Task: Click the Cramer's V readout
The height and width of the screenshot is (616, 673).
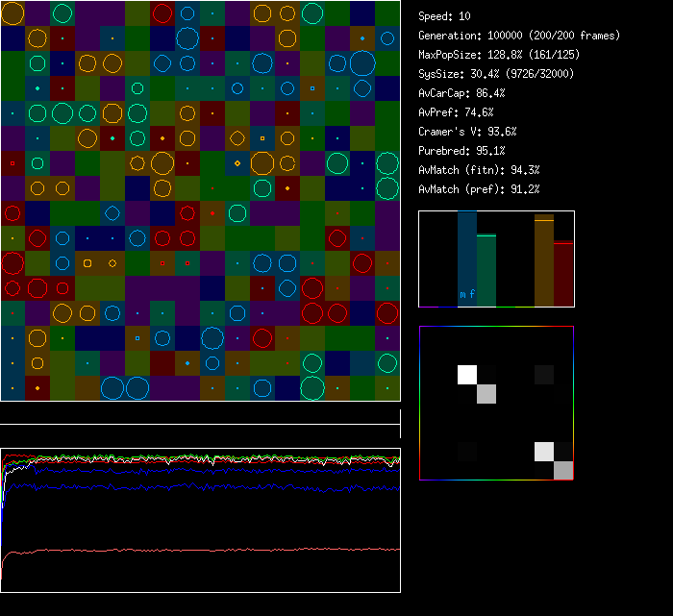Action: click(467, 132)
